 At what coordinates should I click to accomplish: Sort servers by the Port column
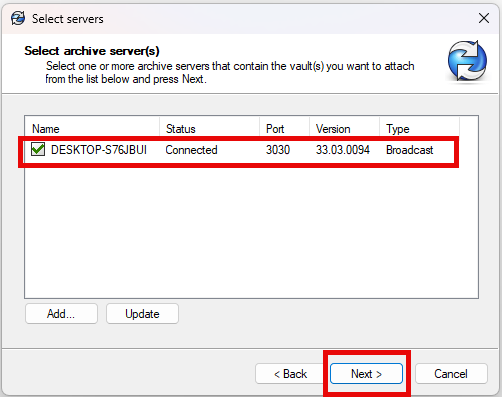tap(284, 129)
